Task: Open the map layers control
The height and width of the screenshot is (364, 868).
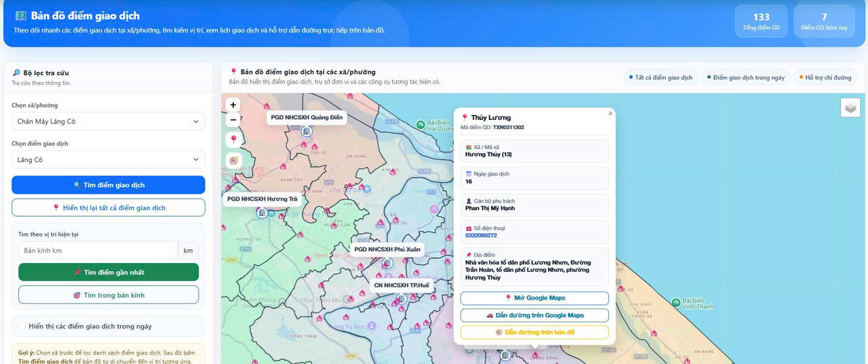Action: click(850, 108)
